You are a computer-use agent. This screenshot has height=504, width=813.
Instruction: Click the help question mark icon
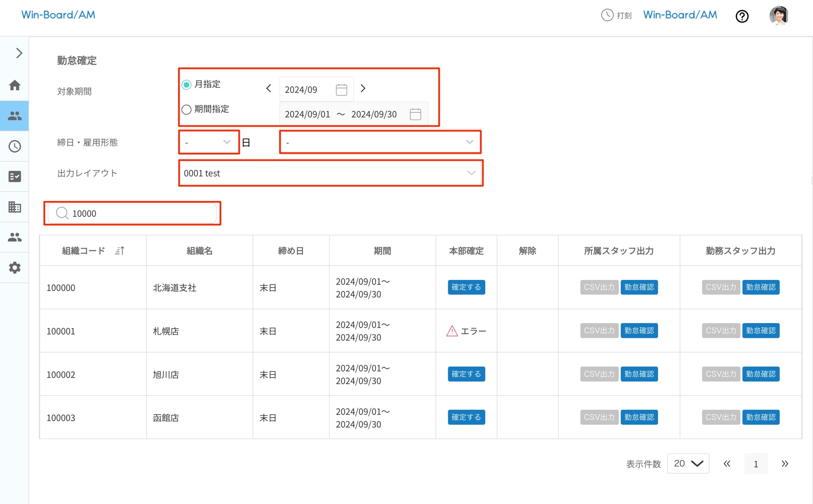point(742,16)
